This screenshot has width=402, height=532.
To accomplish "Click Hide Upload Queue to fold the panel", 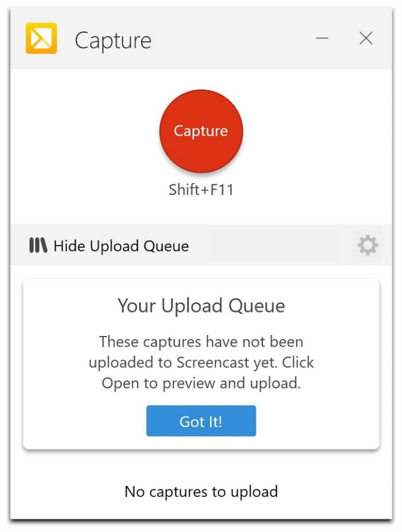I will tap(120, 246).
